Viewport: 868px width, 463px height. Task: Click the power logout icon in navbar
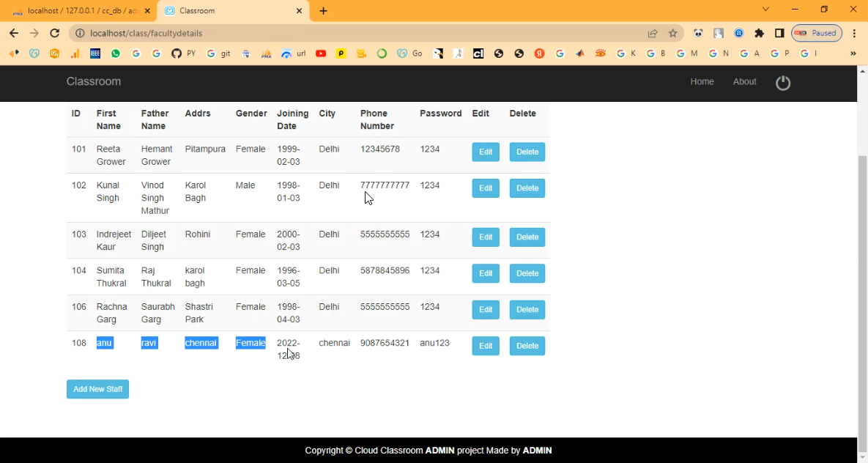pyautogui.click(x=783, y=83)
